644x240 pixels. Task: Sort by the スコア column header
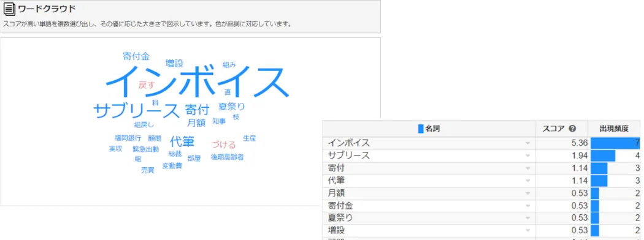562,129
